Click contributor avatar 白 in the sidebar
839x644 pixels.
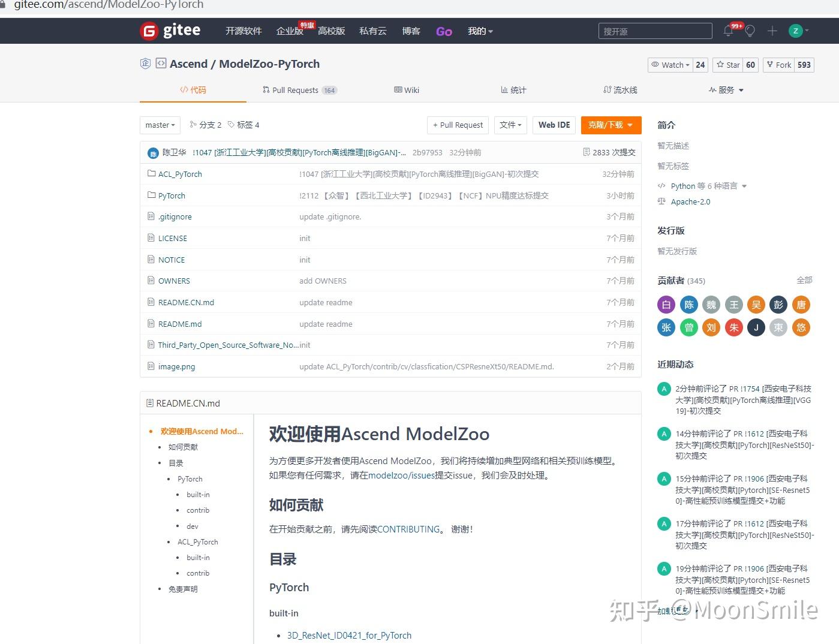666,305
